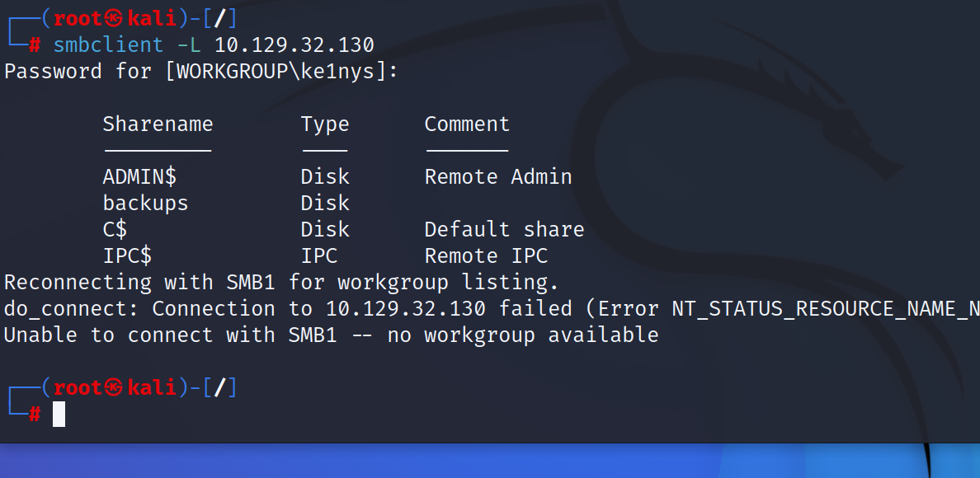Click the terminal block cursor

point(59,414)
